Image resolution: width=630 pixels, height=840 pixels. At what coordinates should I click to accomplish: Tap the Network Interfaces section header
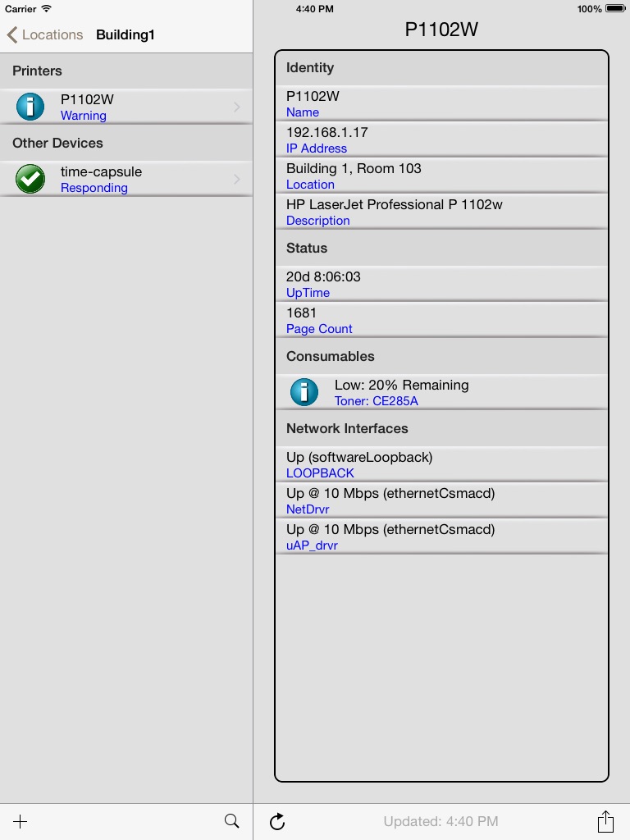tap(441, 428)
